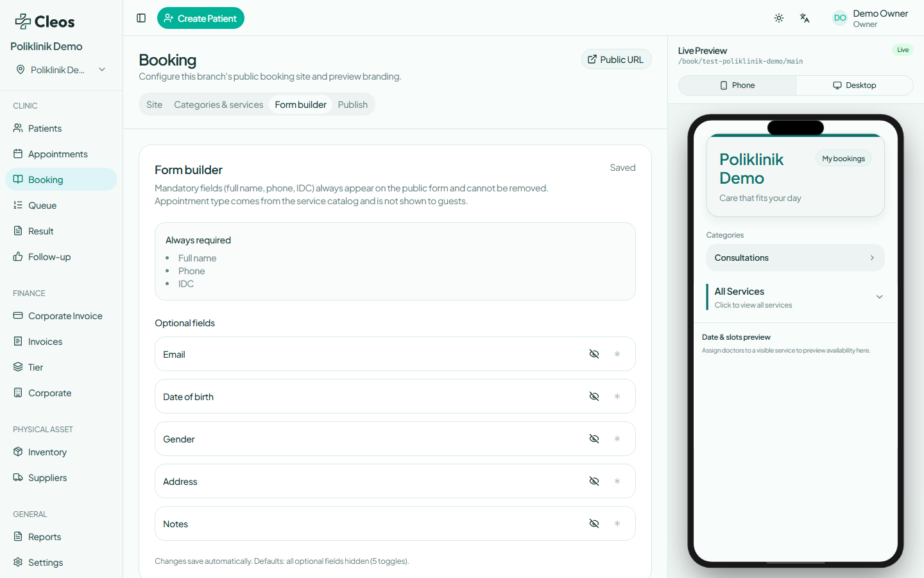This screenshot has height=578, width=924.
Task: Expand All Services in the preview
Action: coord(795,297)
